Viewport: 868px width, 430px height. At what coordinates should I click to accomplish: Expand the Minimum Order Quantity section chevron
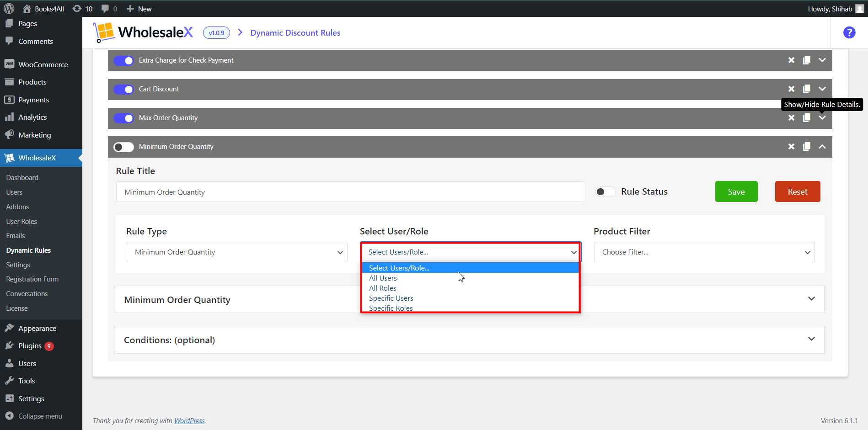(811, 299)
